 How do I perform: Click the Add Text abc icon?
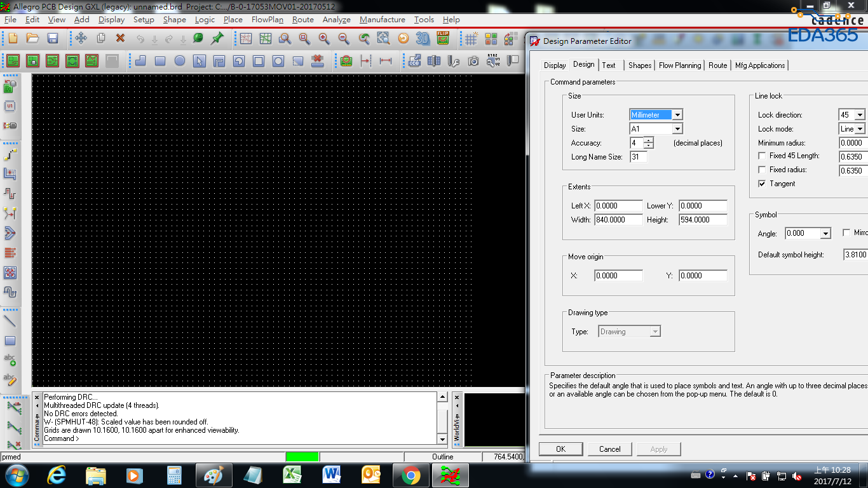[10, 360]
